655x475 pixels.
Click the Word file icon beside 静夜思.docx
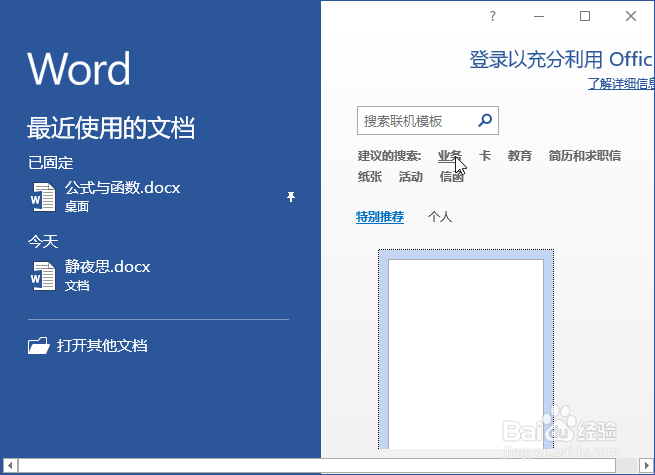[x=43, y=276]
